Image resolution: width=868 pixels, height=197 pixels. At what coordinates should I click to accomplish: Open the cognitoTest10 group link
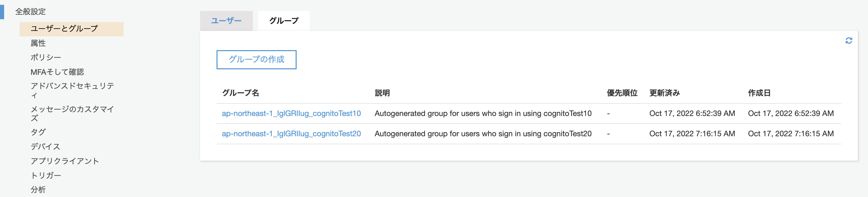tap(291, 114)
